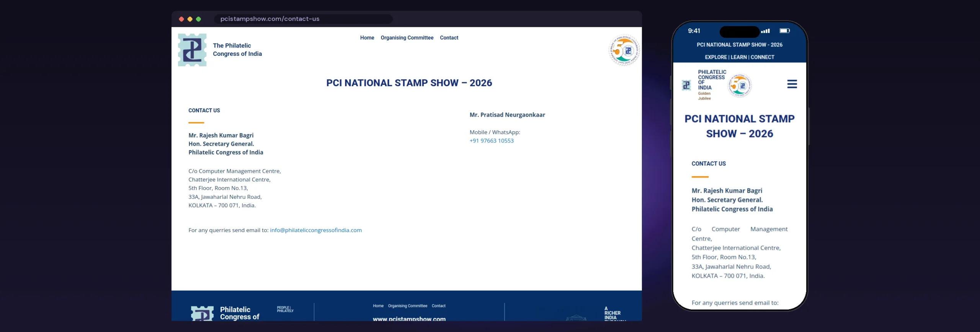Click the +91 97663 10553 phone number
The width and height of the screenshot is (980, 332).
[492, 140]
